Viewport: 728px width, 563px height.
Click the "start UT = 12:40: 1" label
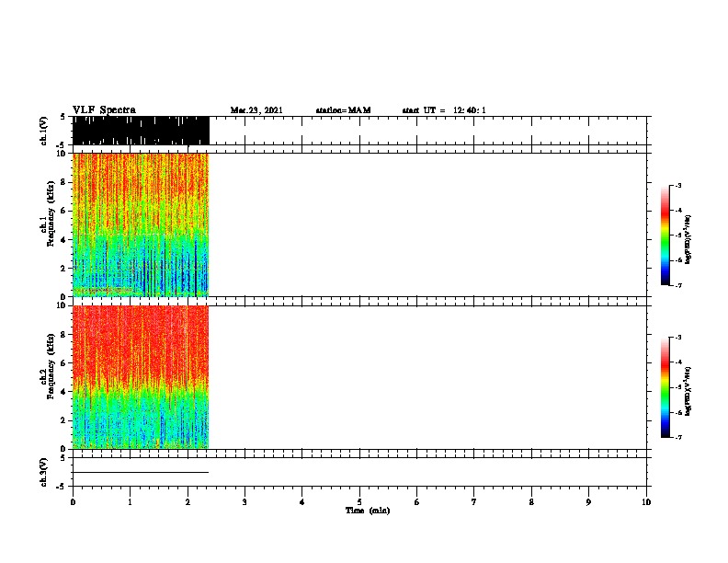[444, 110]
